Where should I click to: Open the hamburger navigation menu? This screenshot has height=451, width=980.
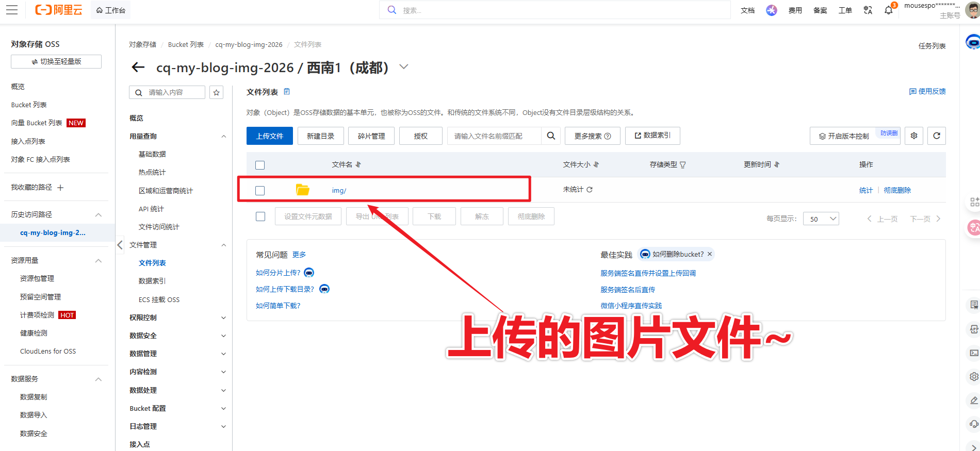[x=12, y=10]
